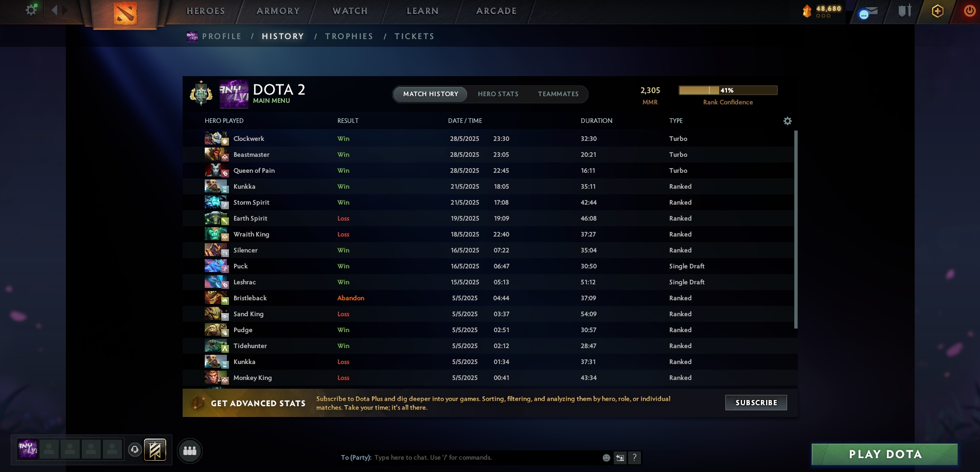Image resolution: width=980 pixels, height=472 pixels.
Task: Click the Dota 2 logo home button
Action: click(x=125, y=13)
